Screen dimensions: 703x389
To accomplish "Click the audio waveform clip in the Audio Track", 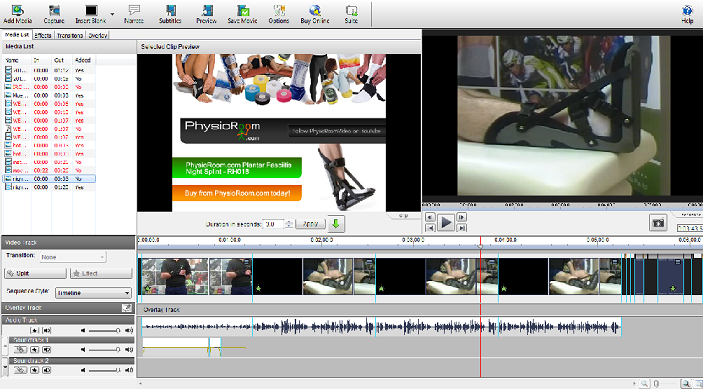I will coord(381,327).
